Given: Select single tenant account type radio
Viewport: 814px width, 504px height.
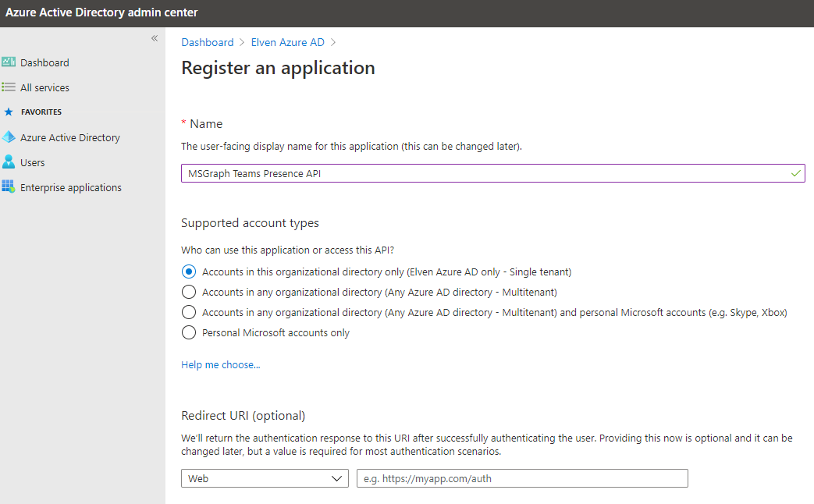Looking at the screenshot, I should point(189,272).
